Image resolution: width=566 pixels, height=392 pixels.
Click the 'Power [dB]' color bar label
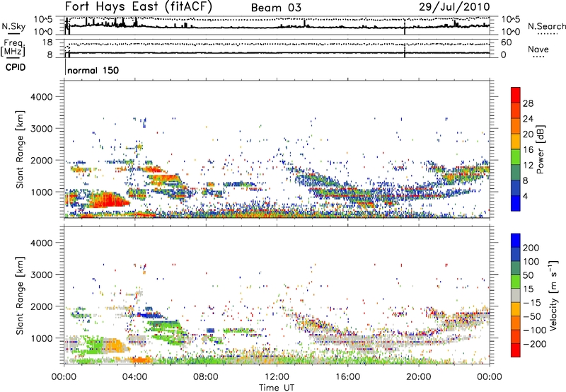[x=541, y=149]
